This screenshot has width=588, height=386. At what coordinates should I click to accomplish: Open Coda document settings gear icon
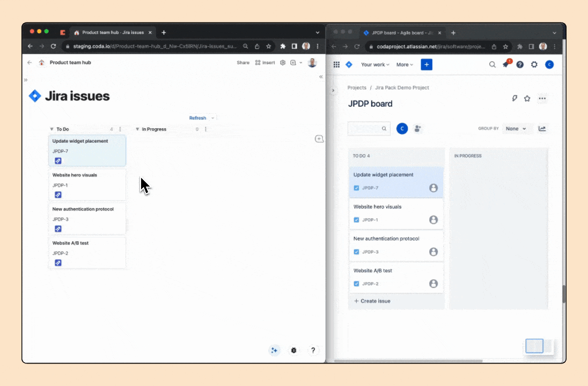[x=283, y=63]
